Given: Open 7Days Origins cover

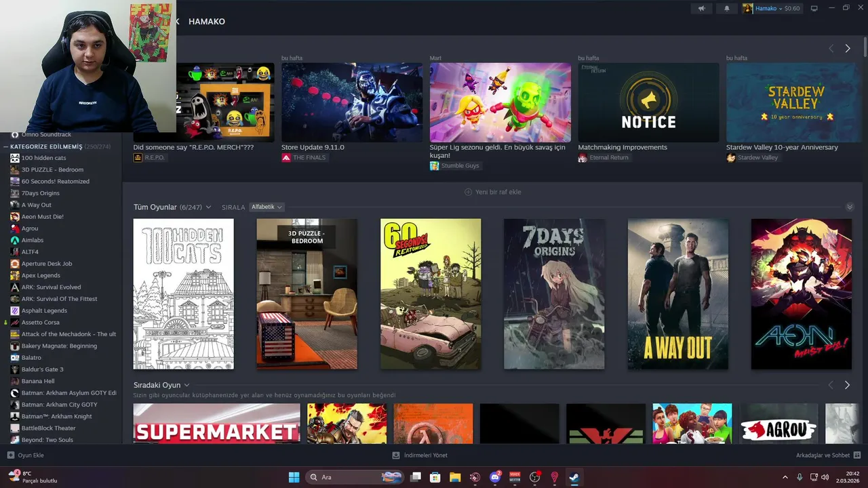Looking at the screenshot, I should click(x=554, y=293).
